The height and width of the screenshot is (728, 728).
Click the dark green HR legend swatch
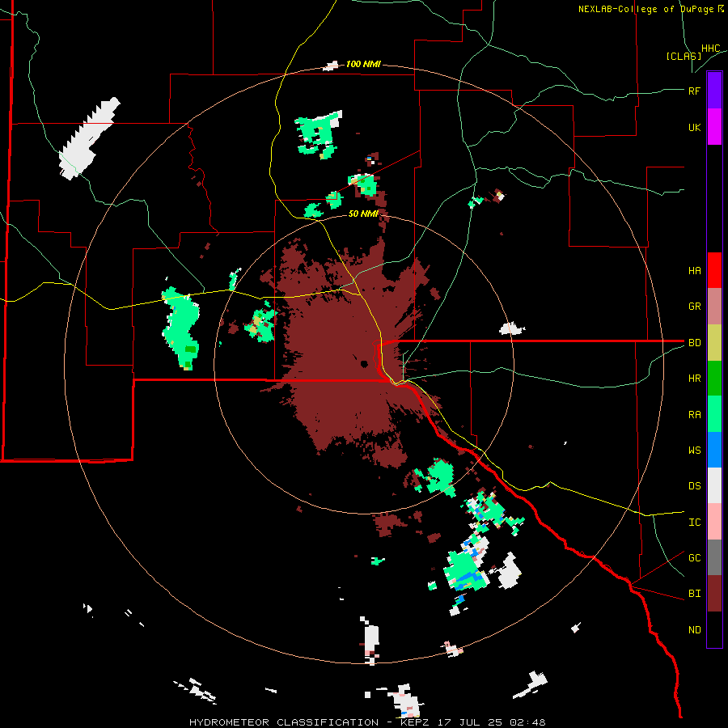click(x=714, y=379)
